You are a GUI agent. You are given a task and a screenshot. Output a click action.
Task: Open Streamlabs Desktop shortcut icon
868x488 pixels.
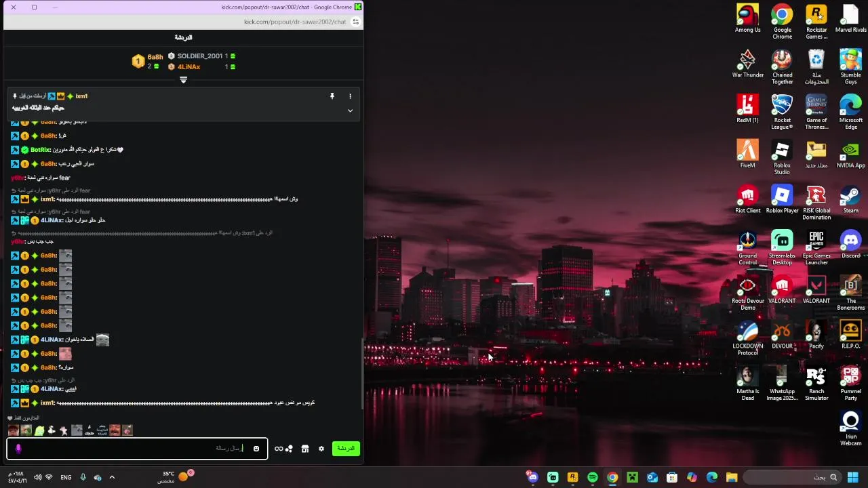[783, 249]
